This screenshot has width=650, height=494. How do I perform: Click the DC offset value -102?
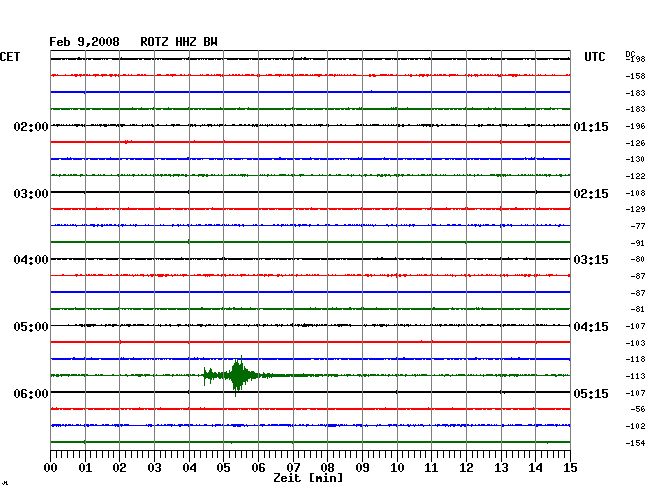pos(635,426)
